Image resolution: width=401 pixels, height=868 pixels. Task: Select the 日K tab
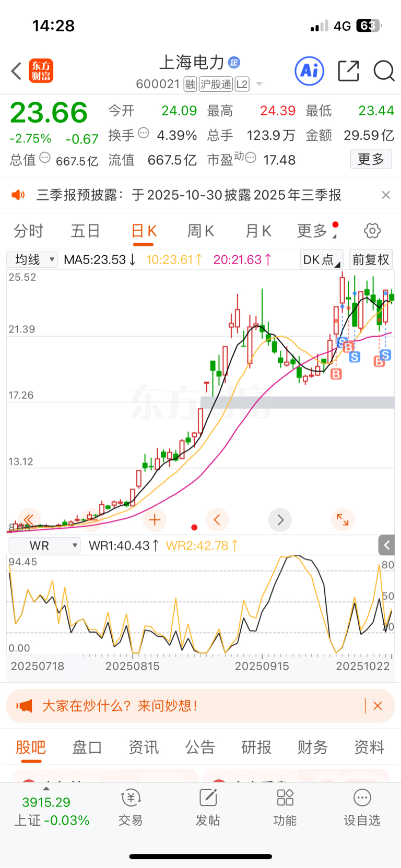pos(144,231)
